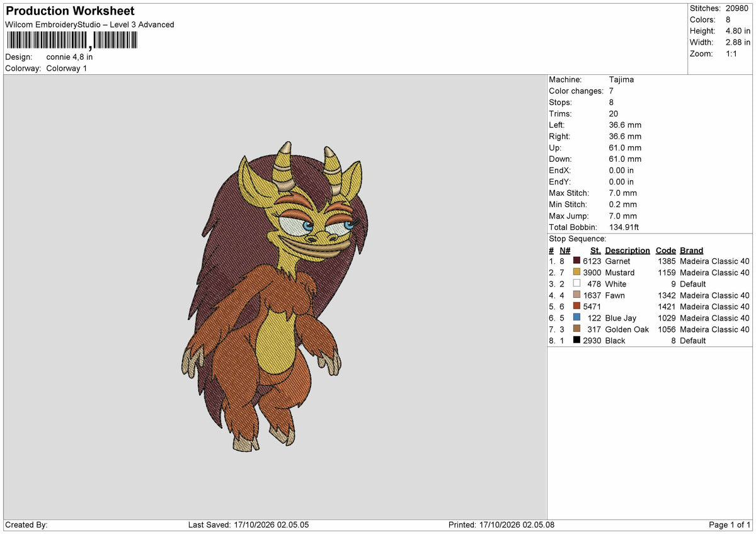The width and height of the screenshot is (756, 534).
Task: Click stitch count '6123' in Garnet row
Action: (x=592, y=261)
